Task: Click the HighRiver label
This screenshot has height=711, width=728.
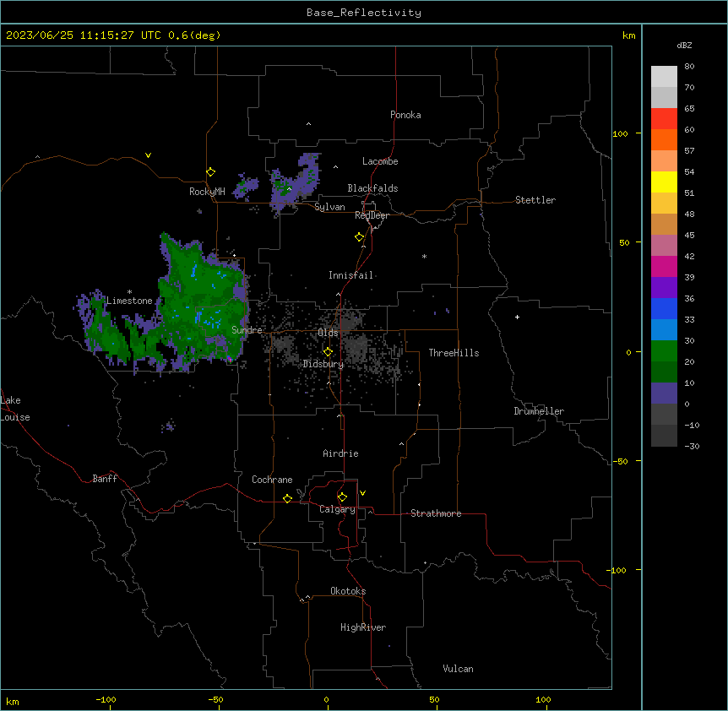Action: 363,627
